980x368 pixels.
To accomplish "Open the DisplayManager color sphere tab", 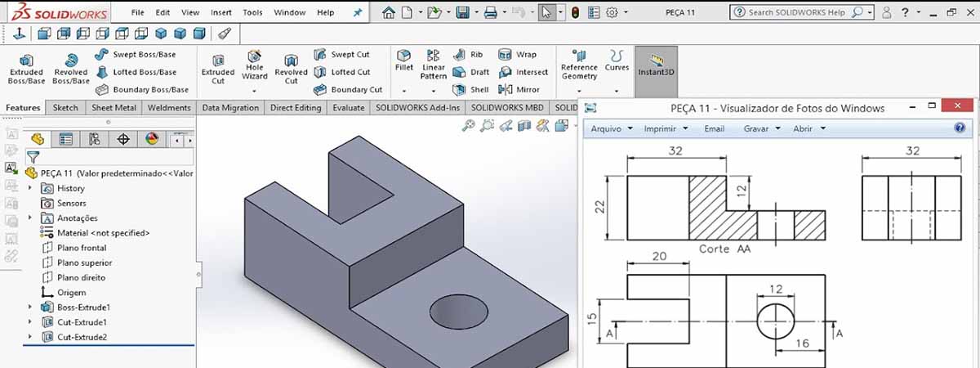I will pyautogui.click(x=152, y=139).
